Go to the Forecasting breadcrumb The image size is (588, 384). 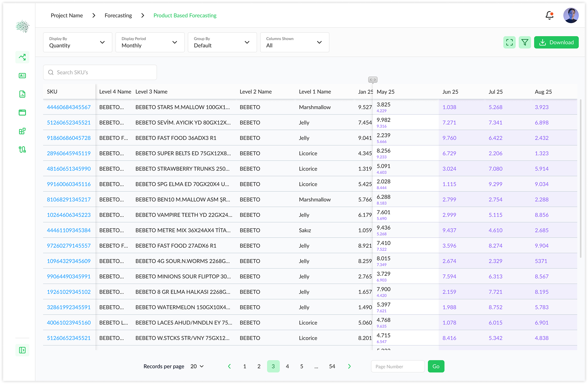pos(118,15)
